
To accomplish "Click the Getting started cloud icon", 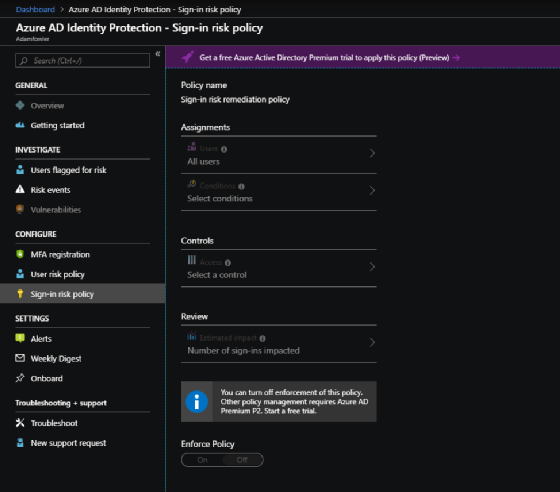I will click(x=20, y=125).
